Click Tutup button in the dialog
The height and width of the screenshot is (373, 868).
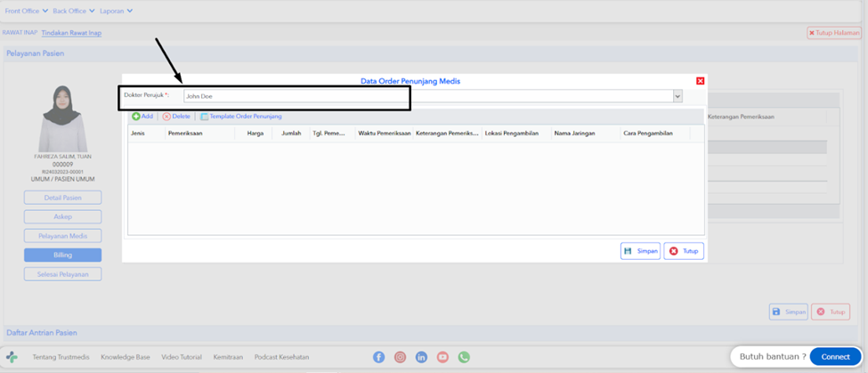click(x=685, y=251)
